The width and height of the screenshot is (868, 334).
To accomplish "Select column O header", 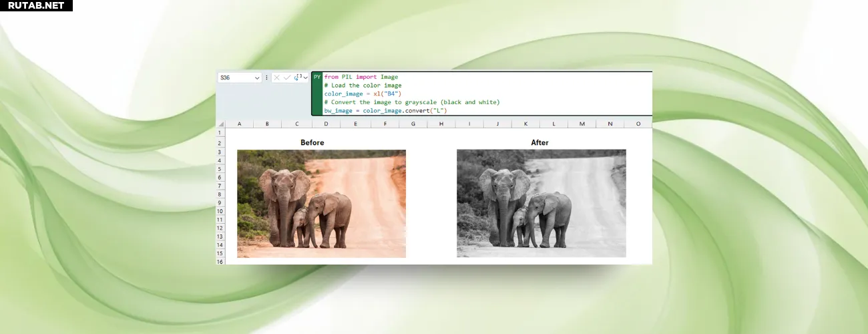I will click(638, 124).
